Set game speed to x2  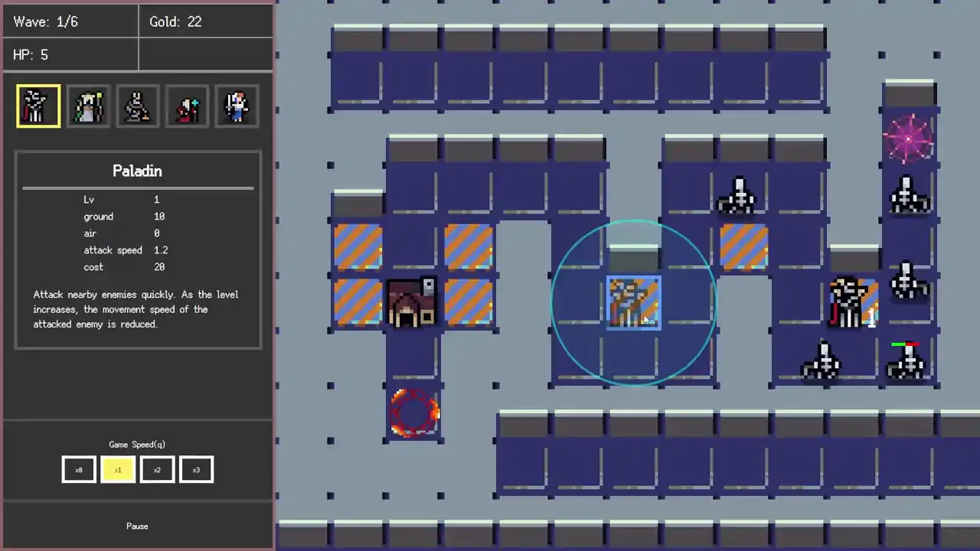(x=157, y=470)
